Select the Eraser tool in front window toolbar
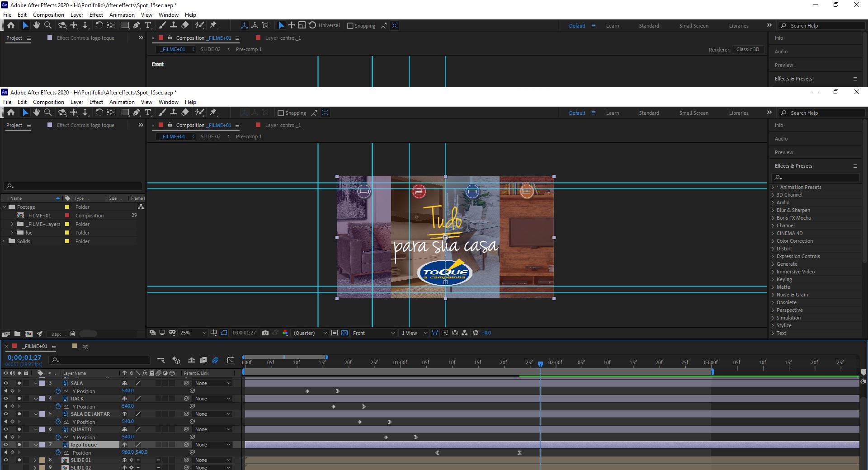Viewport: 868px width, 470px height. (x=185, y=113)
